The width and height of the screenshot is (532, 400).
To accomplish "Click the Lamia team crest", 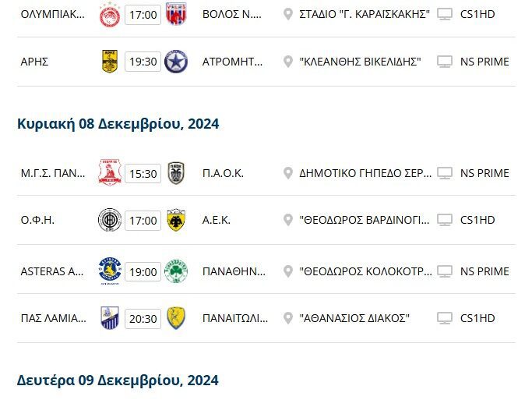I will point(110,318).
